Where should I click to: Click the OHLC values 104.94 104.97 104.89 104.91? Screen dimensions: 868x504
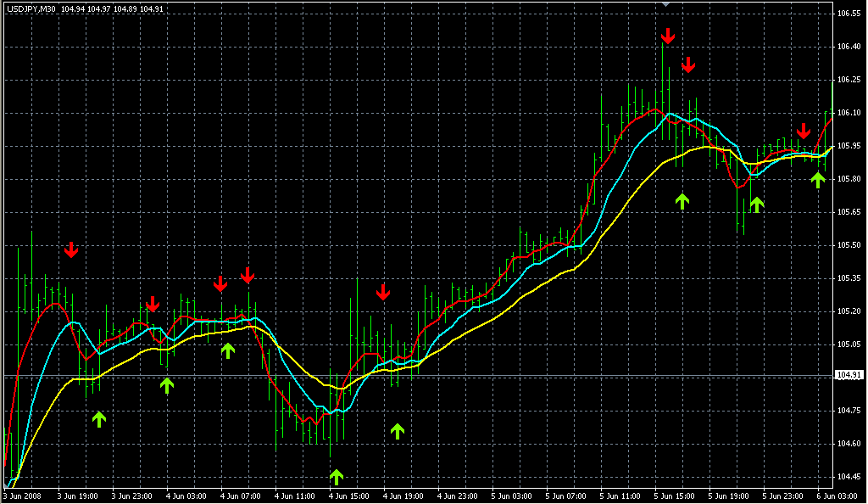tap(106, 8)
